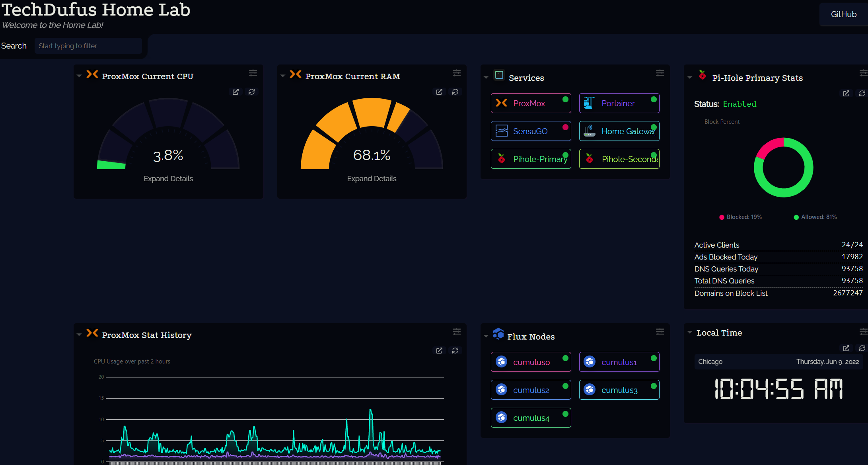Open the cumulus3 flux node
The height and width of the screenshot is (465, 868).
point(619,390)
